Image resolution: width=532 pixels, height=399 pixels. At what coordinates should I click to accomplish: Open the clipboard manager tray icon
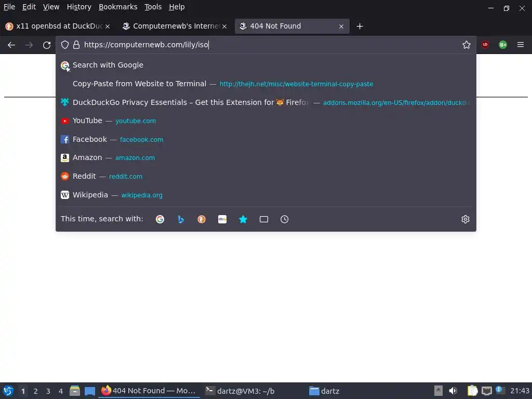coord(472,391)
